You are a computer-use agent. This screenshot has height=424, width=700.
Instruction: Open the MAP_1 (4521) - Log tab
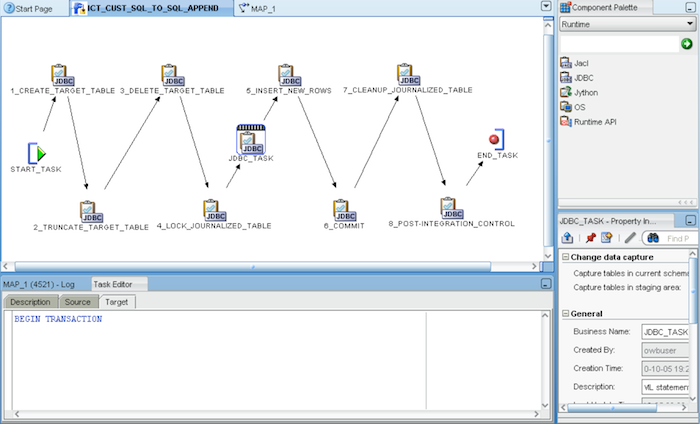tap(38, 284)
